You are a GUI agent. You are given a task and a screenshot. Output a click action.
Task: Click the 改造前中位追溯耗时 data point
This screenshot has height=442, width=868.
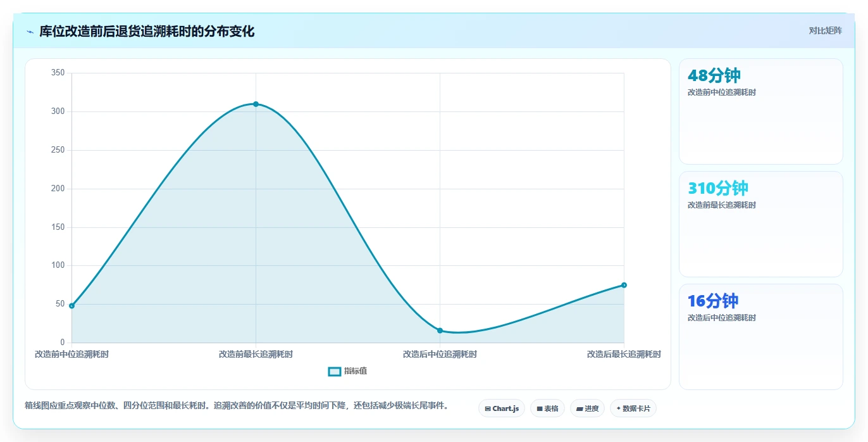(x=71, y=306)
